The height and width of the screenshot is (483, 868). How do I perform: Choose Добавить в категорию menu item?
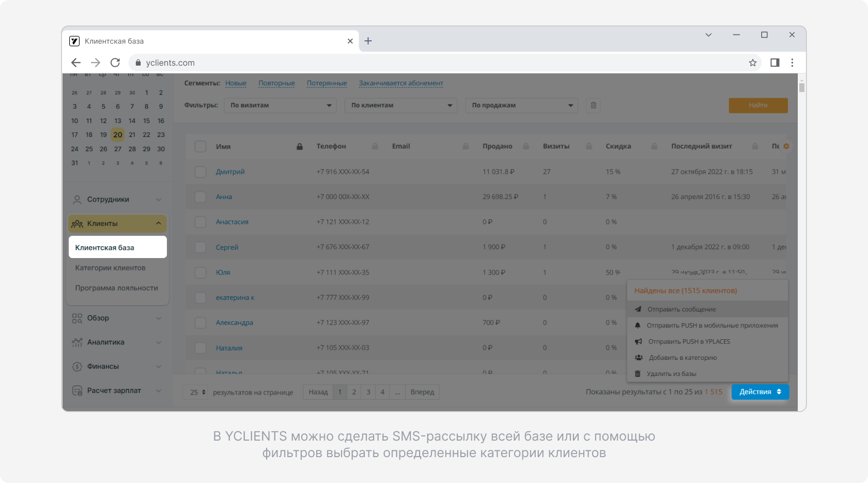coord(683,357)
